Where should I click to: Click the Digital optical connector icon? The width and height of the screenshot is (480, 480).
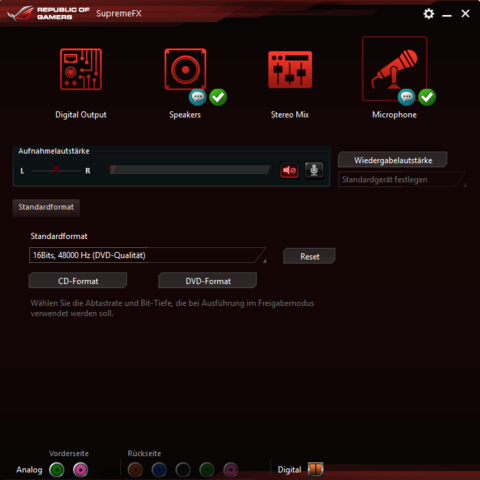pos(316,469)
